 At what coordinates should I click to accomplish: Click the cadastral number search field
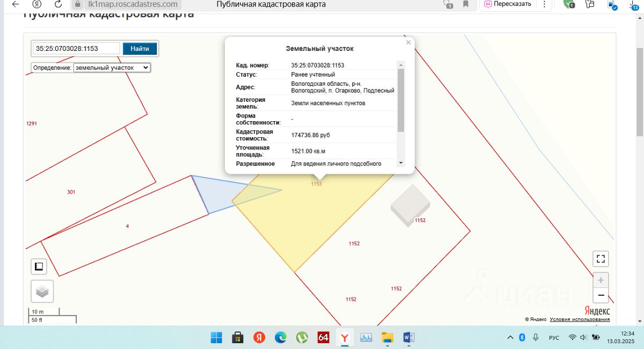click(76, 48)
